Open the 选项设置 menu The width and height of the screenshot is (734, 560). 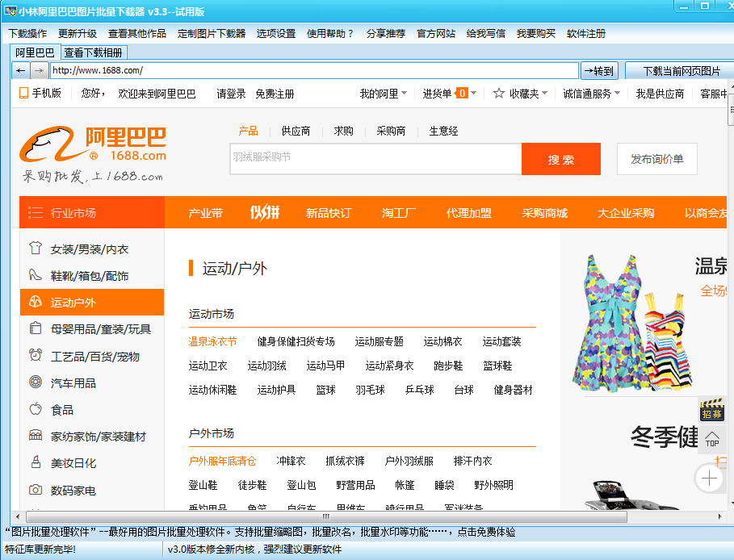[x=275, y=34]
